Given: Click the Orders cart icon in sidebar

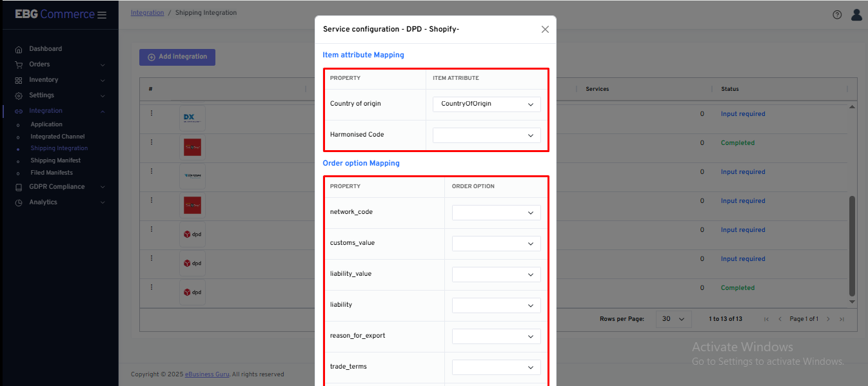Looking at the screenshot, I should pyautogui.click(x=19, y=64).
